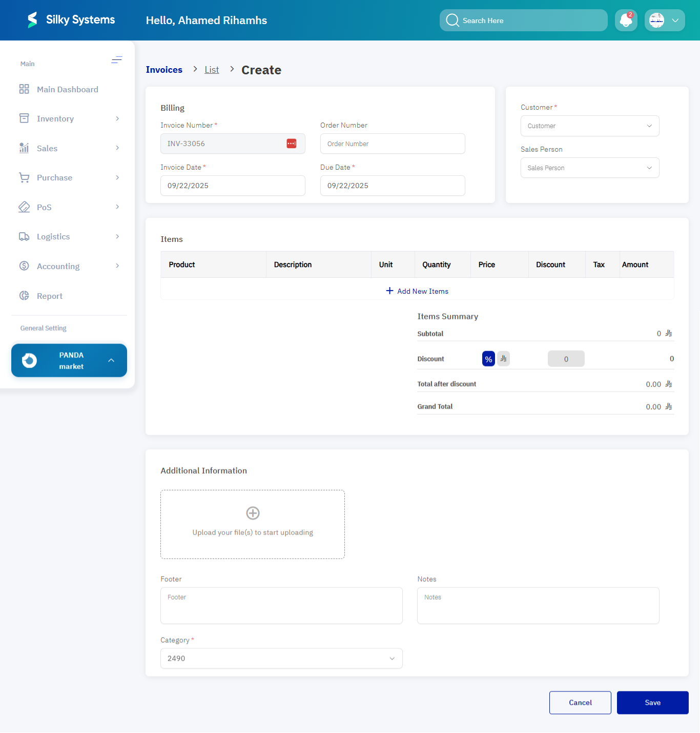Open Accounting via its dollar icon
The width and height of the screenshot is (700, 733).
[24, 266]
